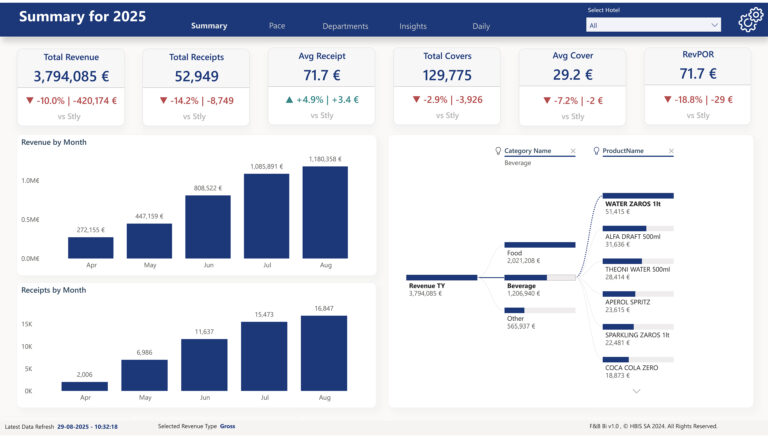The image size is (768, 438).
Task: Open the Departments tab
Action: click(x=345, y=26)
